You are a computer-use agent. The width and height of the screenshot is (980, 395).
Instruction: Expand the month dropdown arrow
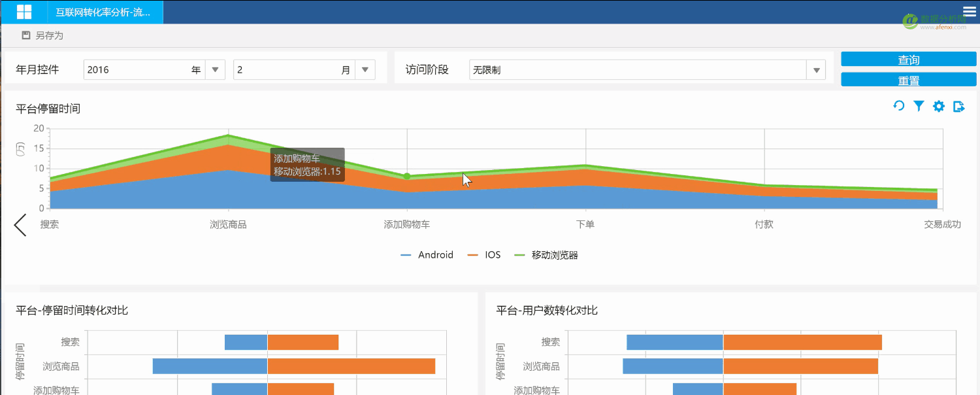365,70
